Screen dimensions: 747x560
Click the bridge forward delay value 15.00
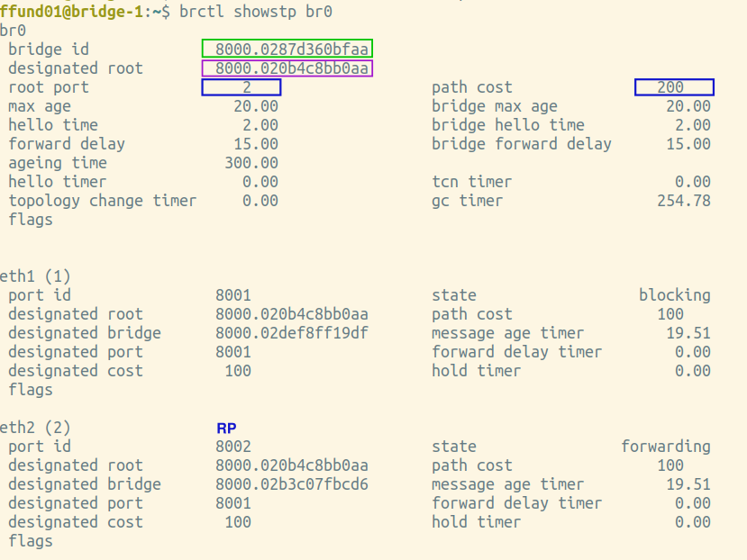pos(688,144)
